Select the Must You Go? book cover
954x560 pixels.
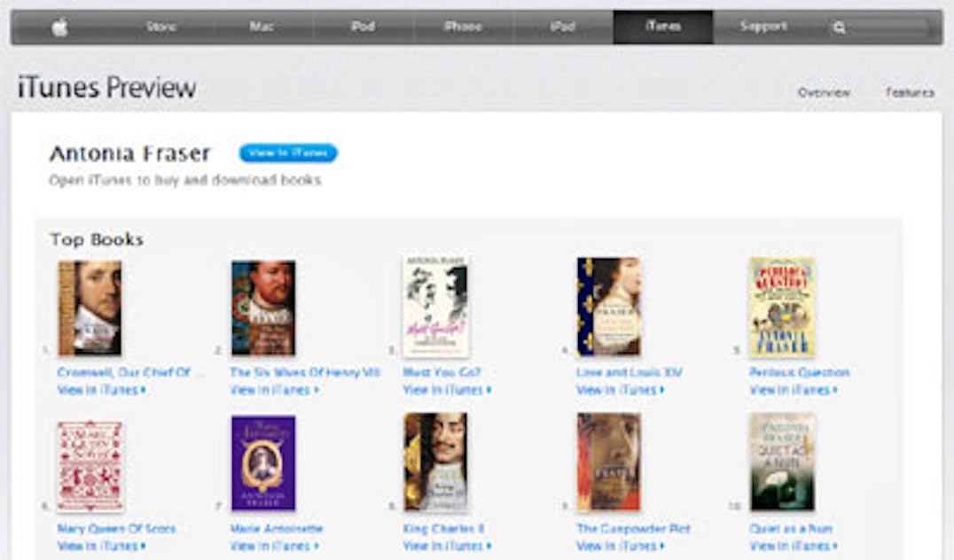(435, 307)
